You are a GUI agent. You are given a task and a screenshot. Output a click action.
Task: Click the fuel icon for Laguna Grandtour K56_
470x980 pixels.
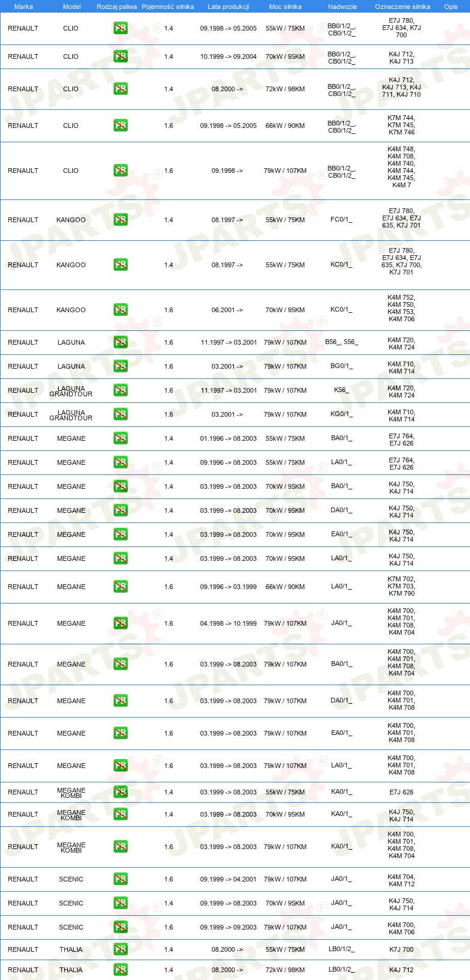pyautogui.click(x=121, y=390)
